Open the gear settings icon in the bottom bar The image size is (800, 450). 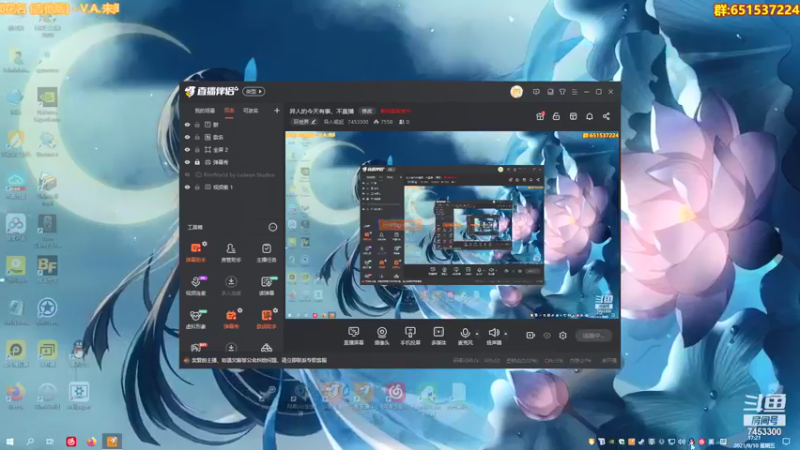[x=562, y=335]
